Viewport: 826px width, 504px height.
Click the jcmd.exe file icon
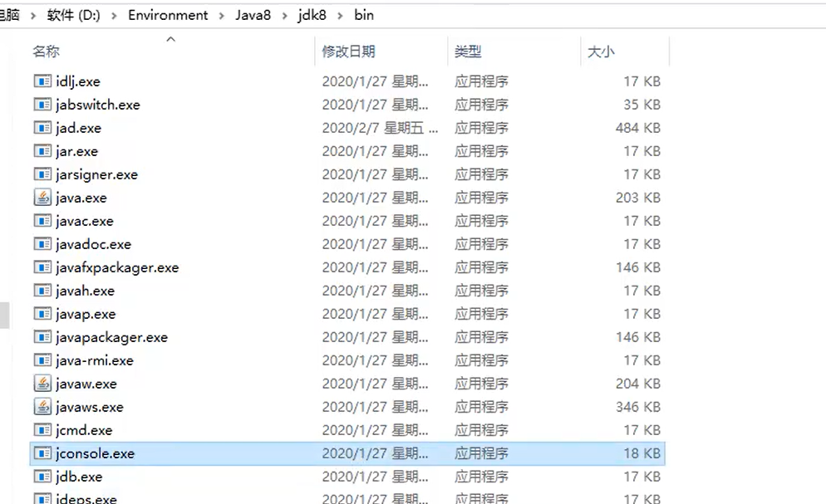pyautogui.click(x=42, y=430)
